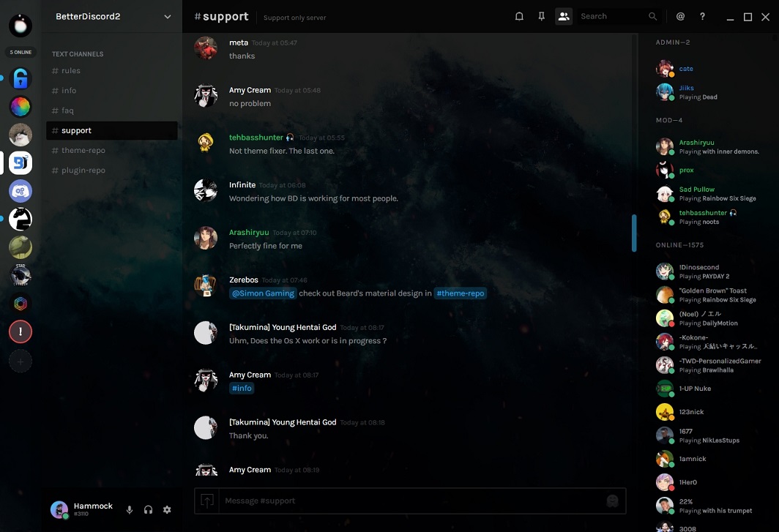Open the help question mark icon

point(702,16)
